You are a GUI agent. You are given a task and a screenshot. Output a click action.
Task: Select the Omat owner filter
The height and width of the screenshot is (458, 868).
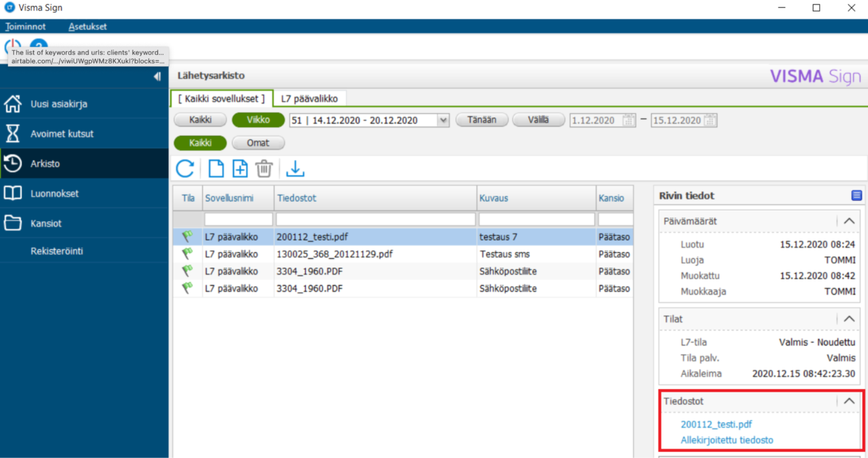[258, 143]
